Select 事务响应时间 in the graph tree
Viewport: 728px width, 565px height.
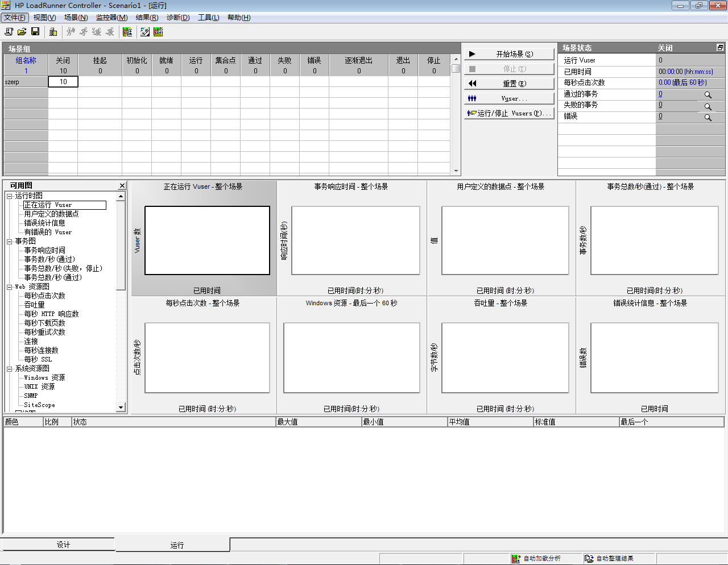(44, 251)
